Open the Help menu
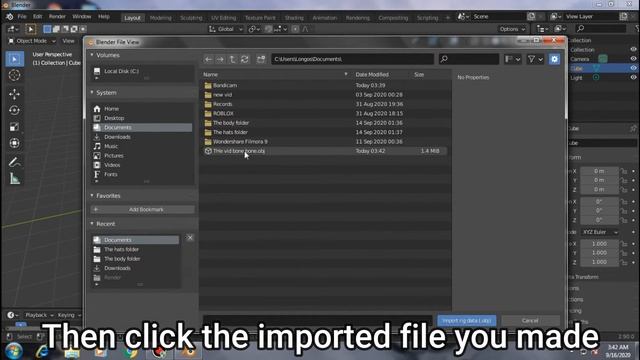 [x=104, y=17]
